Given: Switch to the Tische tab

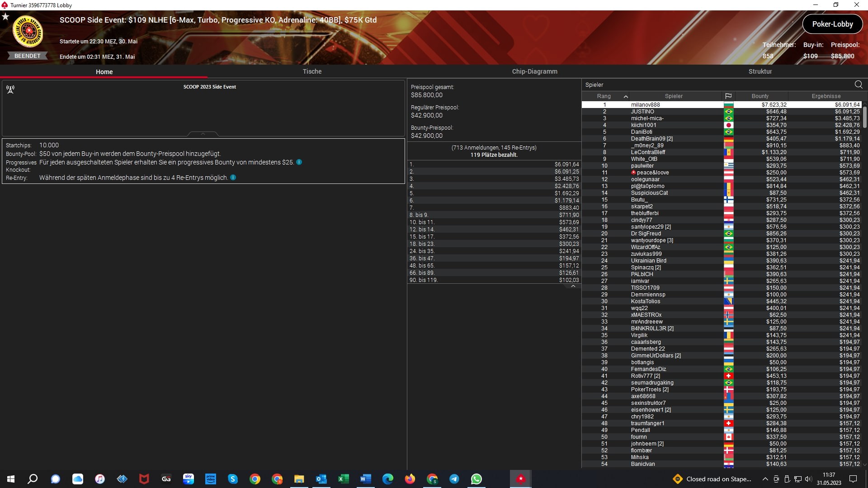Looking at the screenshot, I should [312, 71].
